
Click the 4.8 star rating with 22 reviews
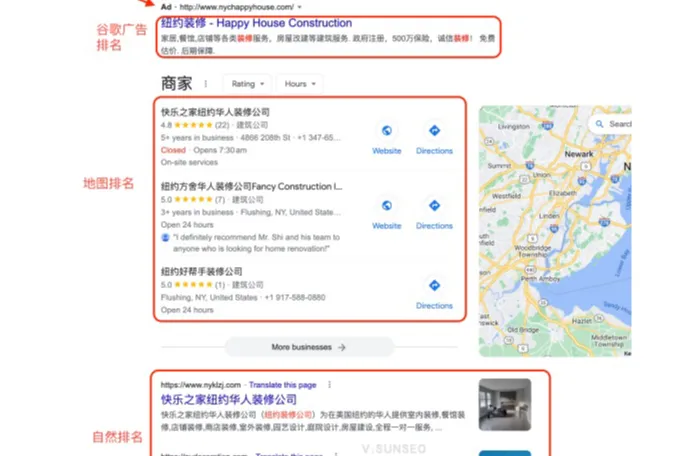(195, 125)
